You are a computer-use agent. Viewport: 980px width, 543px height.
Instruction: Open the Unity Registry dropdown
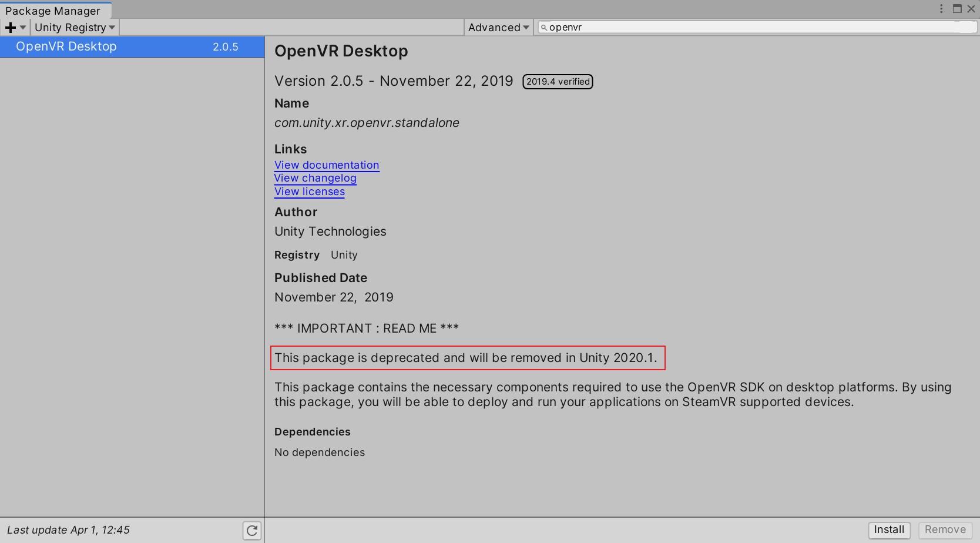75,28
